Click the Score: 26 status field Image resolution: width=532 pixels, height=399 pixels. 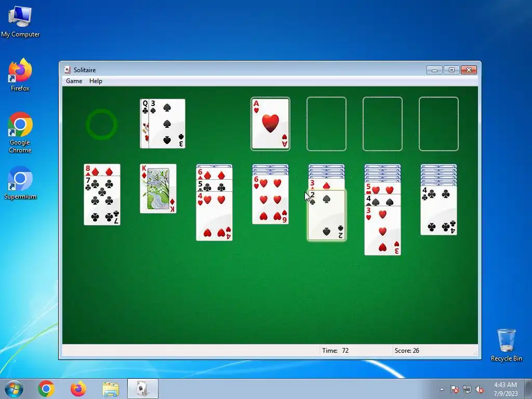(434, 351)
